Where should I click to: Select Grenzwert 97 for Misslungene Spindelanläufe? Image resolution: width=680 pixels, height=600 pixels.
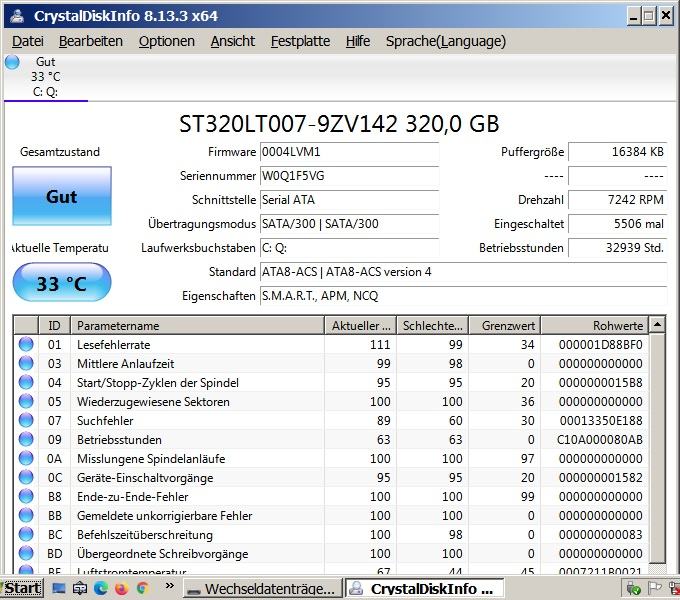point(527,459)
